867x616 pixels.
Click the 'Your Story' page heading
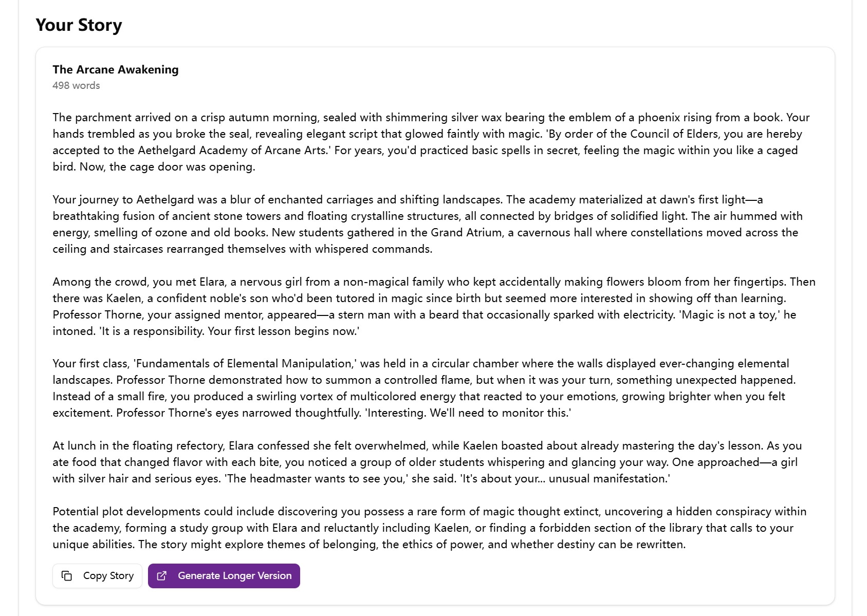tap(78, 25)
